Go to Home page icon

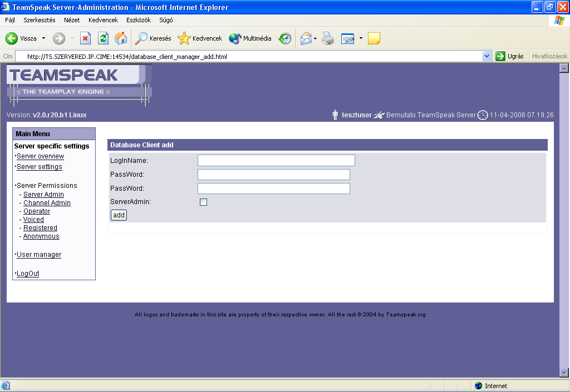pyautogui.click(x=120, y=38)
